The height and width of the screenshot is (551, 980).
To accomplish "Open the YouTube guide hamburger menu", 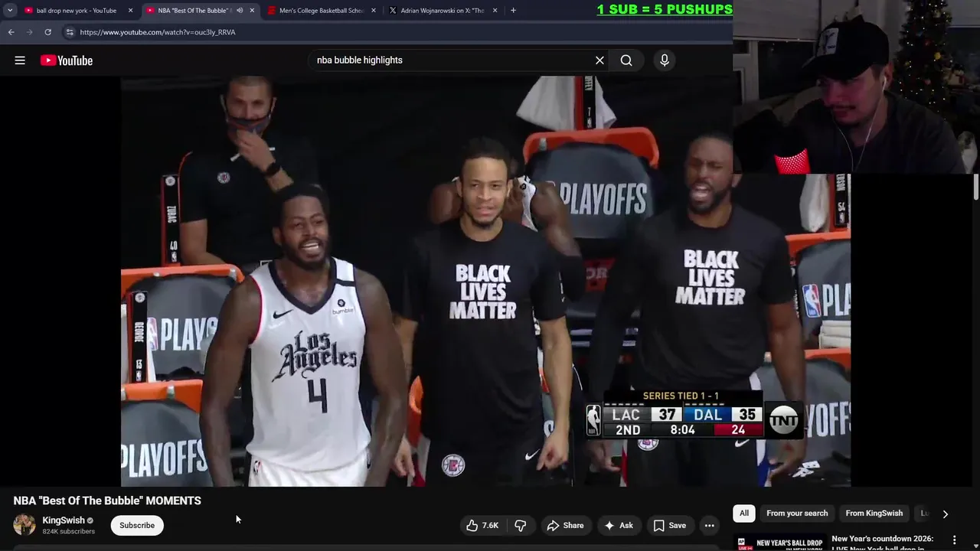I will click(20, 60).
